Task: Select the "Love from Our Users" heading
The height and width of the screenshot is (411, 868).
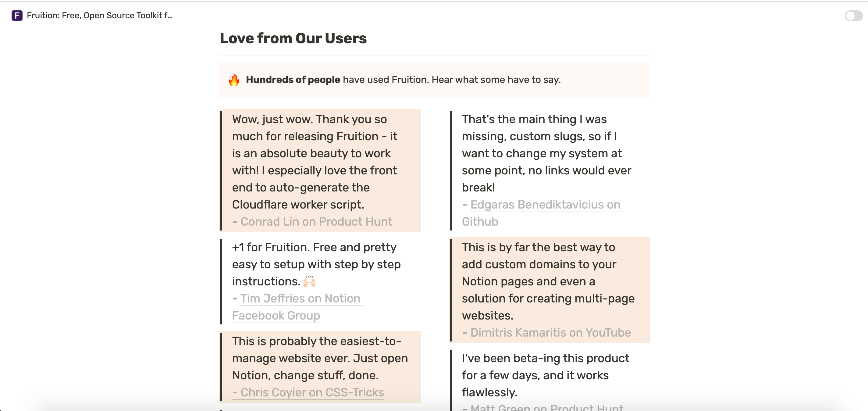Action: click(293, 38)
